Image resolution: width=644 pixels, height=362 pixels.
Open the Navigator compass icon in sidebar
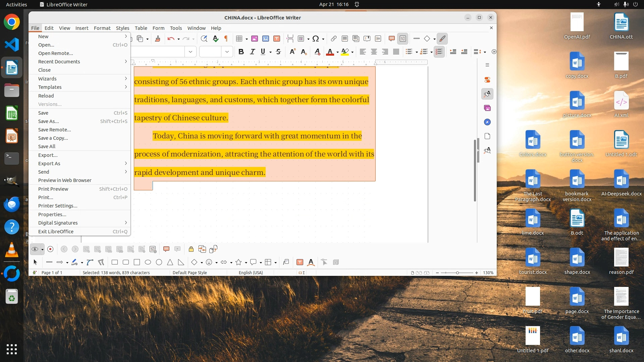[x=487, y=122]
